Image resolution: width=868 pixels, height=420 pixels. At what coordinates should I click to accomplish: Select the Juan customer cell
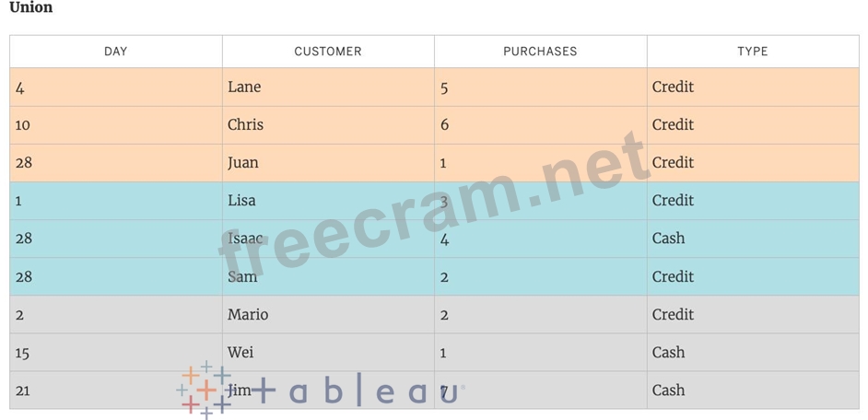[x=243, y=163]
